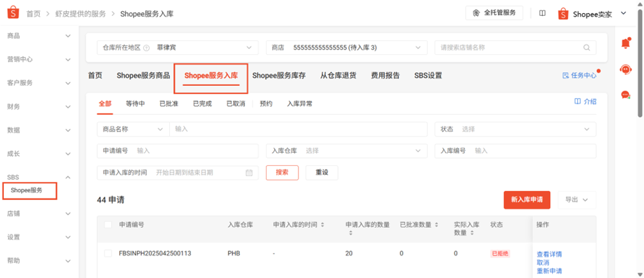Open the 入库仓库 选择 dropdown
This screenshot has width=644, height=278.
(x=347, y=151)
